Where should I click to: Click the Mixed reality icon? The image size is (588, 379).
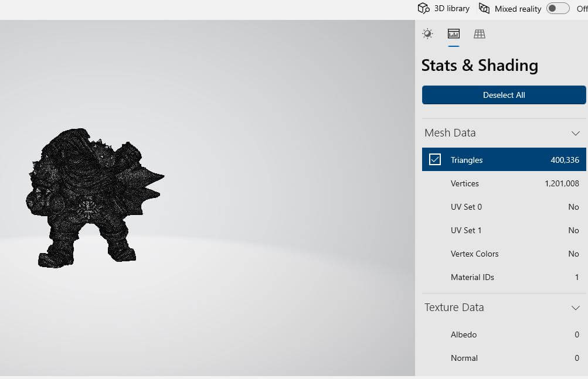(x=484, y=8)
